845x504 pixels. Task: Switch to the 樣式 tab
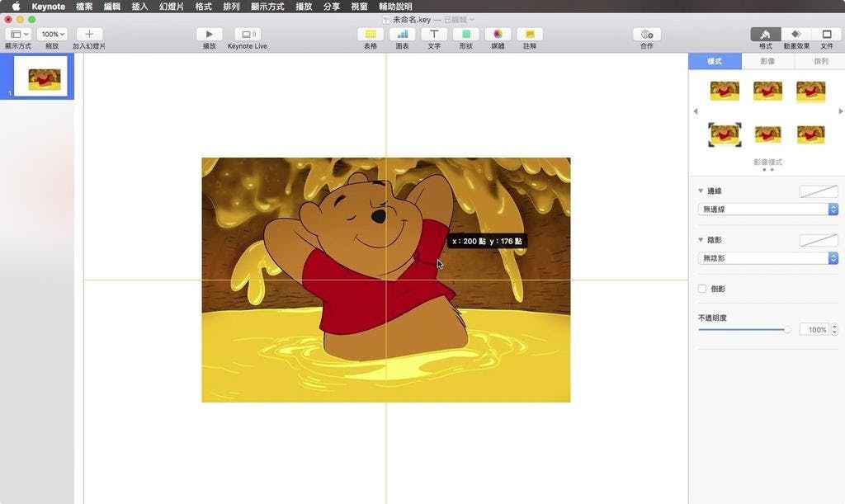[715, 61]
